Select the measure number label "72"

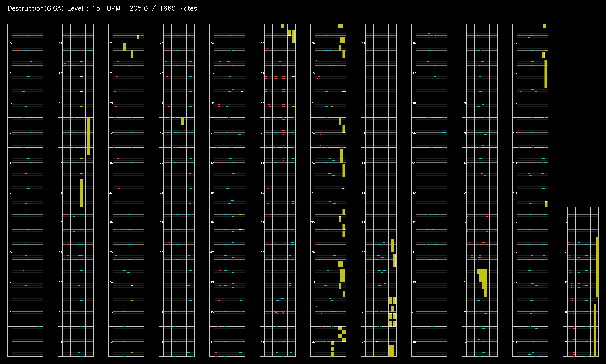tap(313, 163)
